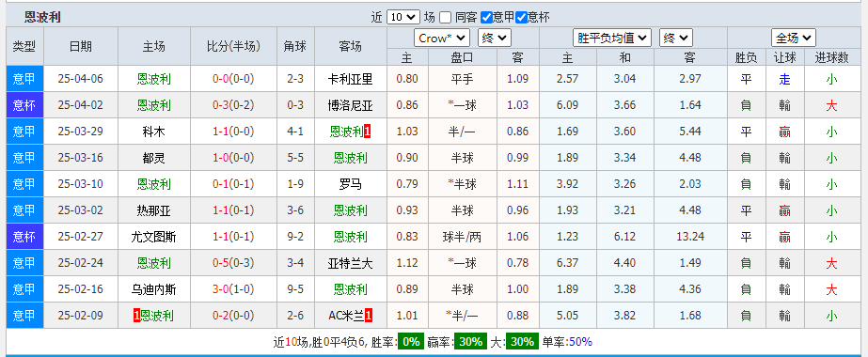868x357 pixels.
Task: Click the 罗马 away team
Action: [351, 184]
